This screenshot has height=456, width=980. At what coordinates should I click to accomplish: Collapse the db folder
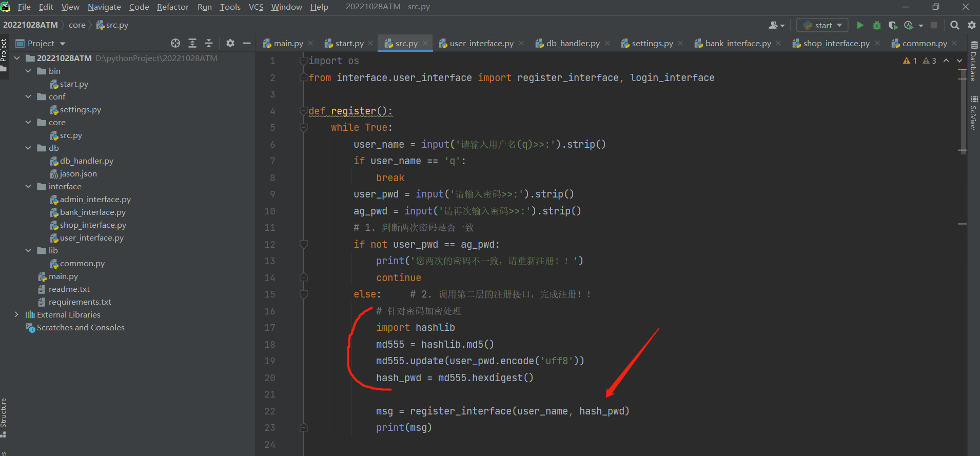click(28, 148)
